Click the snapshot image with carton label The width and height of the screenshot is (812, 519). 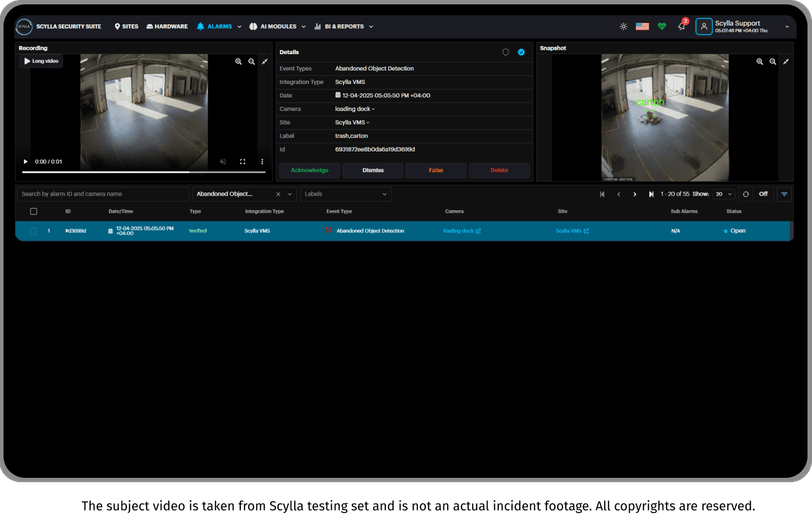click(665, 118)
